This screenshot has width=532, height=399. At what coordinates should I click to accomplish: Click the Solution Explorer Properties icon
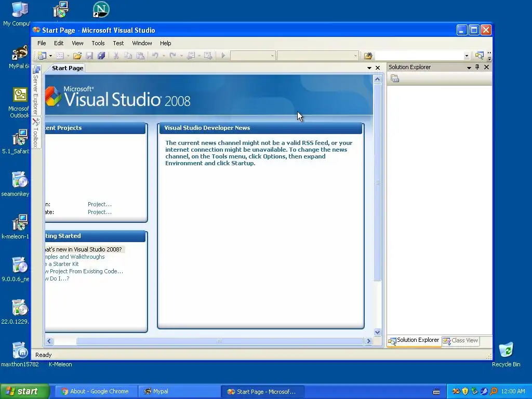[x=395, y=79]
